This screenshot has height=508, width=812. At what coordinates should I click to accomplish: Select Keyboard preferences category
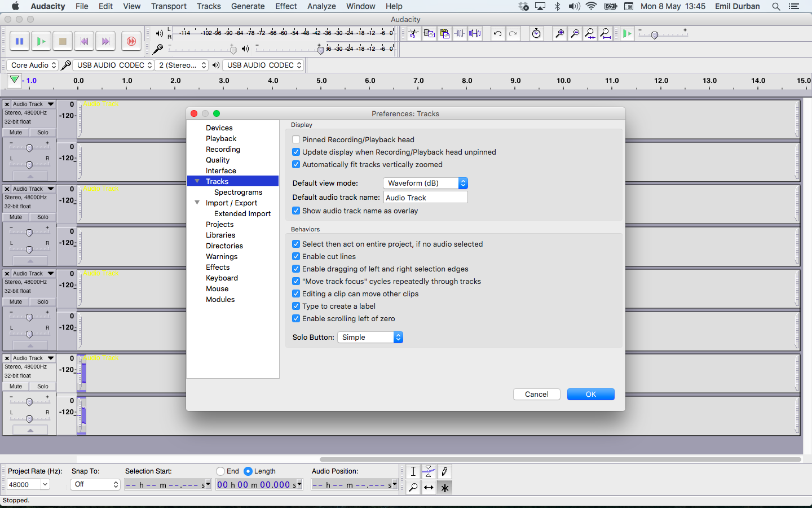click(x=222, y=278)
